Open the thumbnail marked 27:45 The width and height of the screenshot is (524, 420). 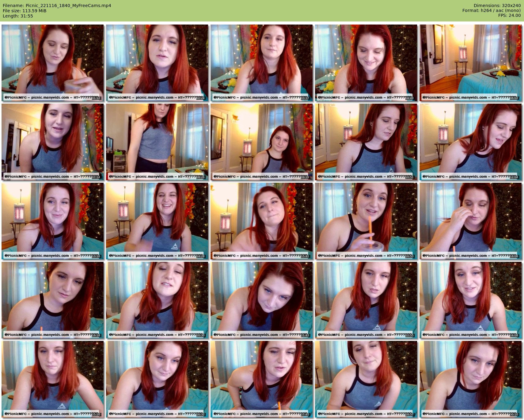[261, 379]
